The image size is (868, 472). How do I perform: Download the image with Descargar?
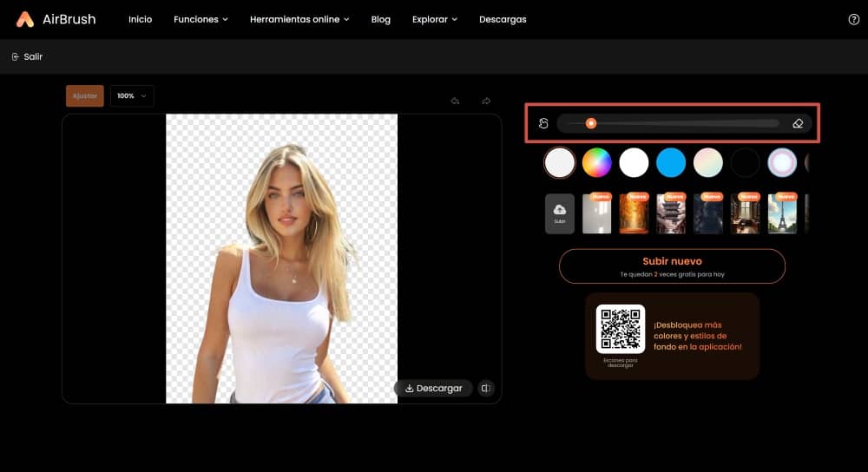point(433,389)
